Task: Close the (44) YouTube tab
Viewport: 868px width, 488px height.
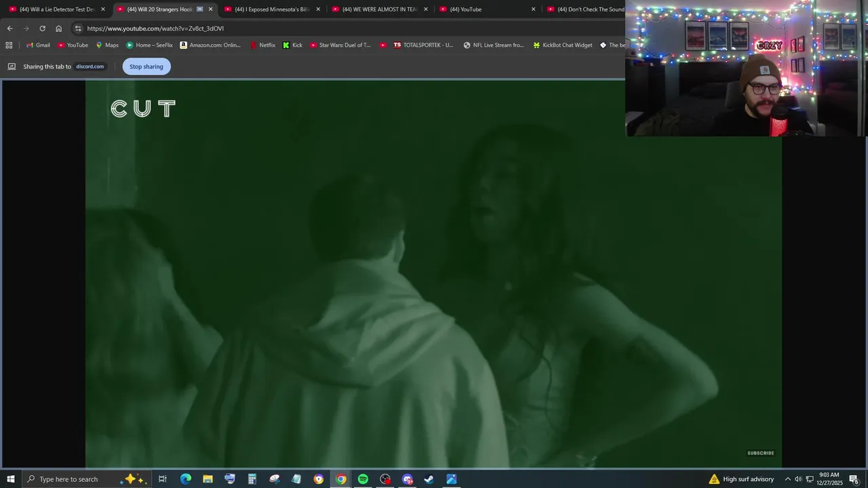Action: point(534,9)
